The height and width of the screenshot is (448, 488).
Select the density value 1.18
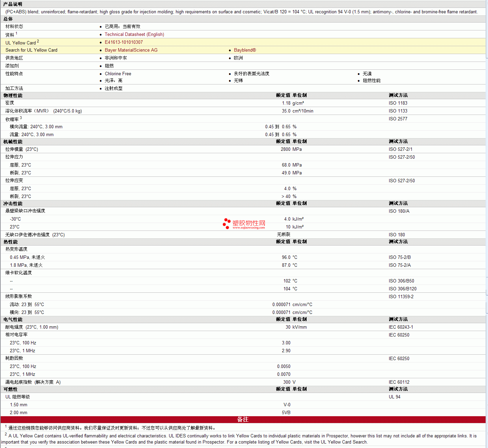[x=286, y=103]
